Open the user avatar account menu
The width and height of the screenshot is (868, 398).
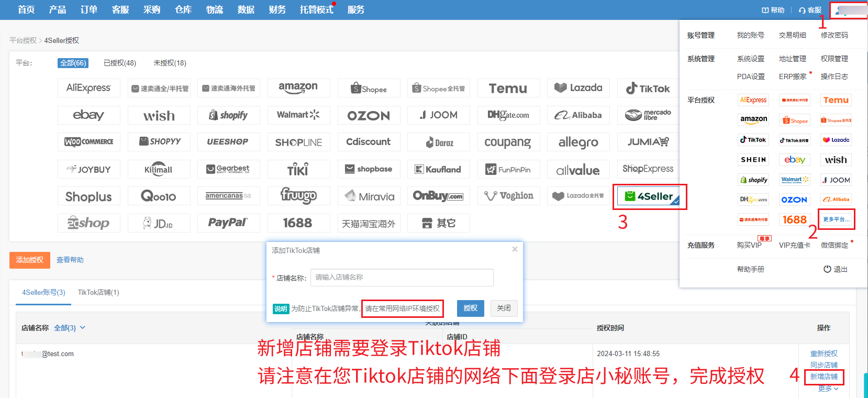point(848,10)
